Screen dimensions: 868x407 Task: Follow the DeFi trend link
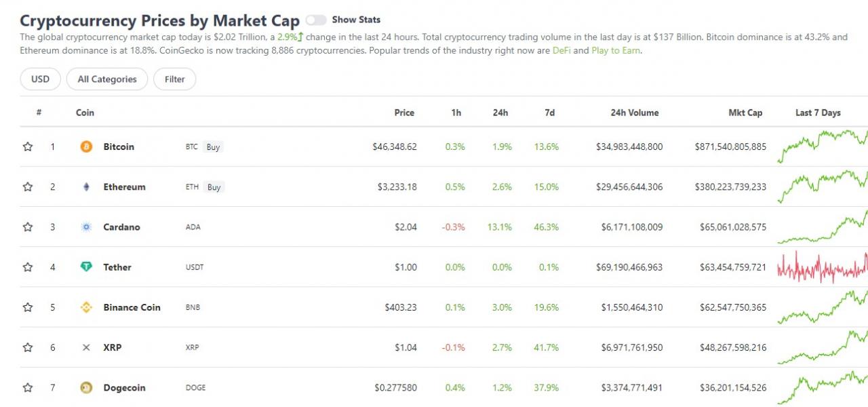click(561, 51)
